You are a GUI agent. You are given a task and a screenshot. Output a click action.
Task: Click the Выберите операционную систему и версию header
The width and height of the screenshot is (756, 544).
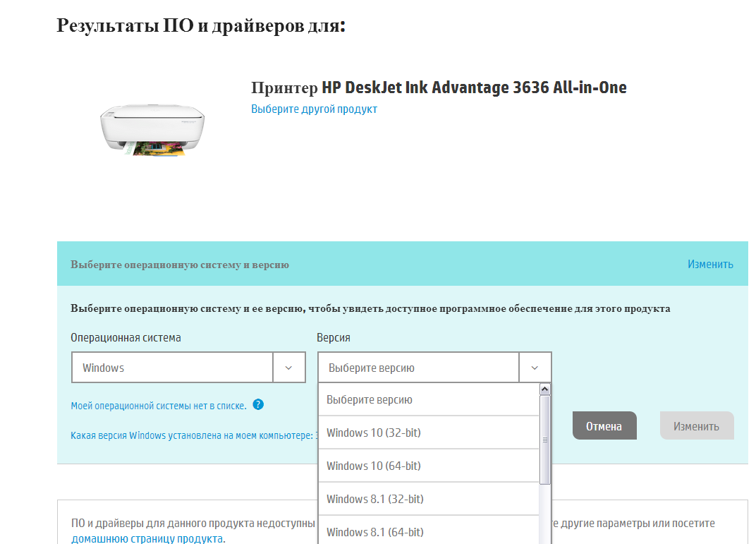(180, 265)
